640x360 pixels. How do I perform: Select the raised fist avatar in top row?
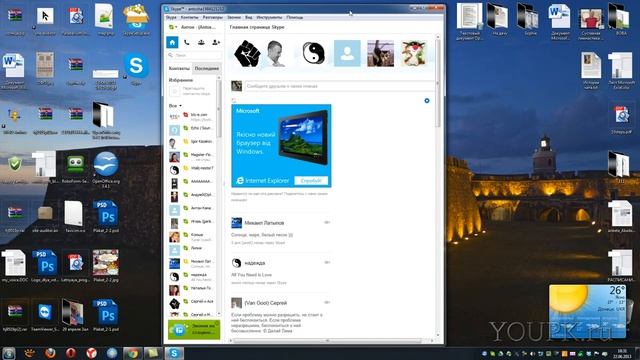[247, 53]
